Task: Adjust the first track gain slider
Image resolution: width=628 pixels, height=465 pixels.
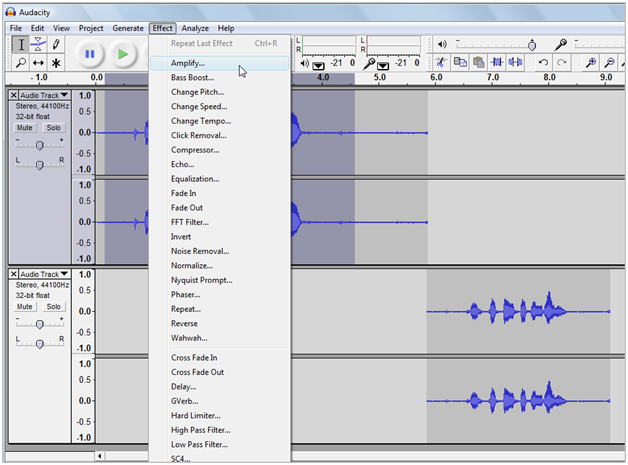Action: click(39, 145)
